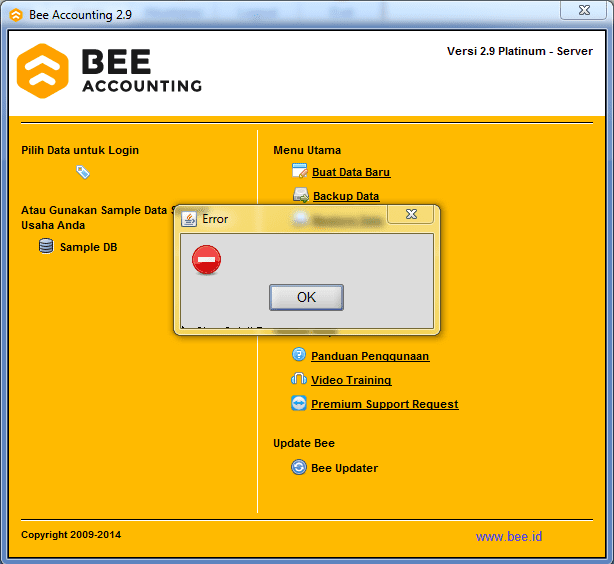This screenshot has width=614, height=564.
Task: Click the Buat Data Baru calendar icon
Action: pos(300,171)
